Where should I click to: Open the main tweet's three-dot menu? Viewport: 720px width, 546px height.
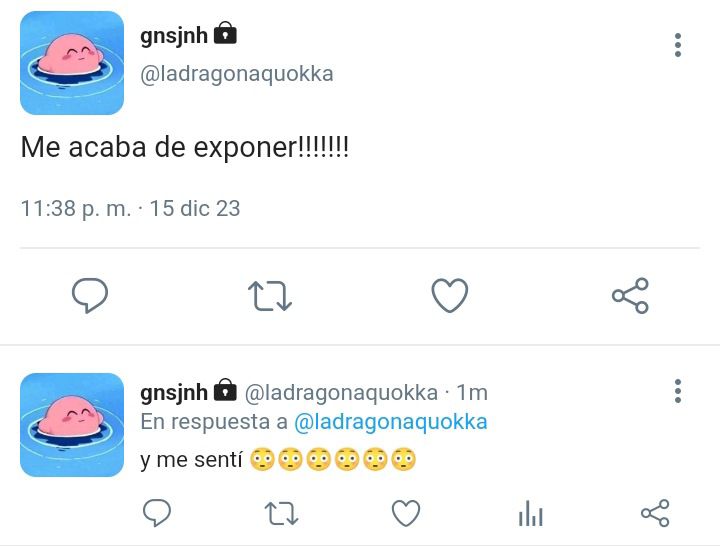[678, 45]
